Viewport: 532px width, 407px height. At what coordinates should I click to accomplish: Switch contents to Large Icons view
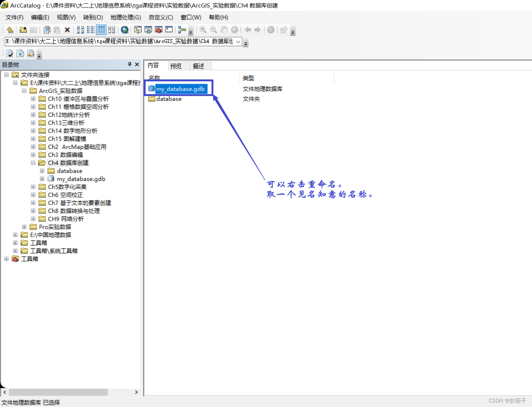(81, 30)
